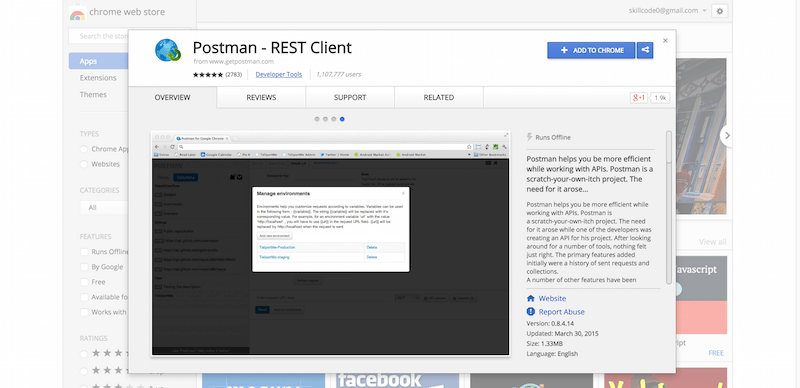Open the Developer Tools category link
The width and height of the screenshot is (800, 388).
(279, 75)
